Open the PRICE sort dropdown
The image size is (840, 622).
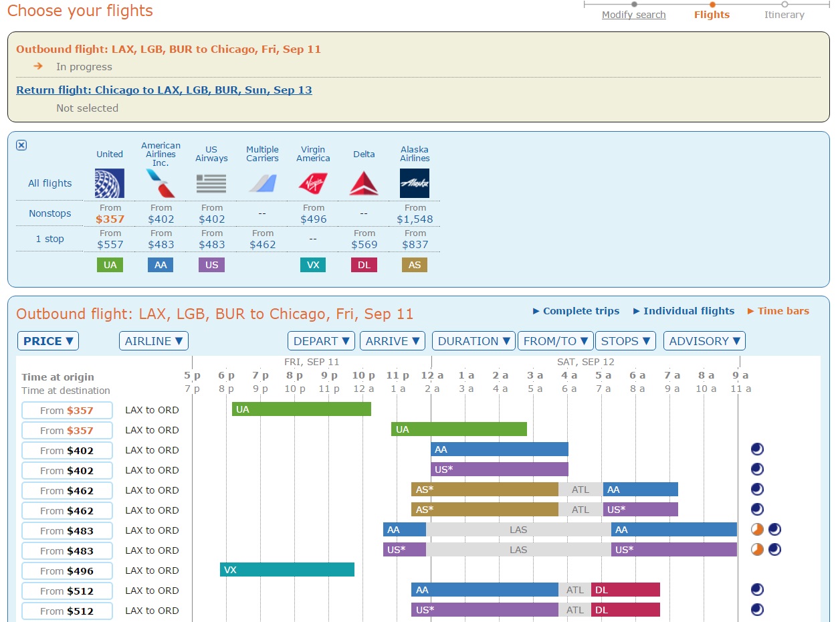(48, 341)
